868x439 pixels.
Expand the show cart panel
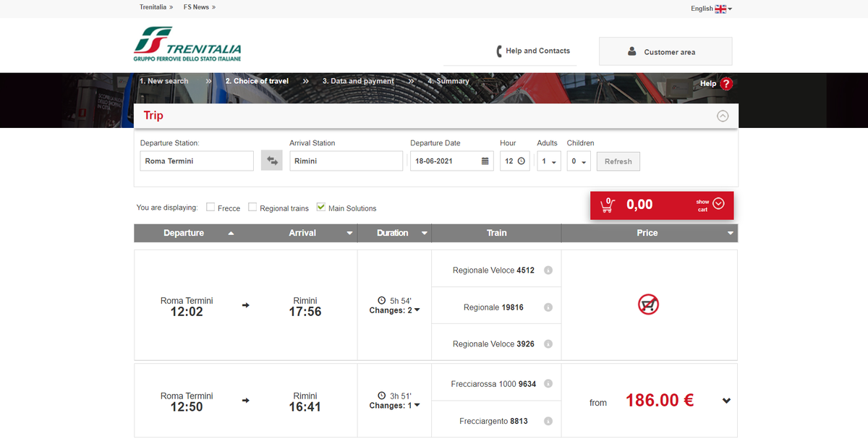(718, 204)
